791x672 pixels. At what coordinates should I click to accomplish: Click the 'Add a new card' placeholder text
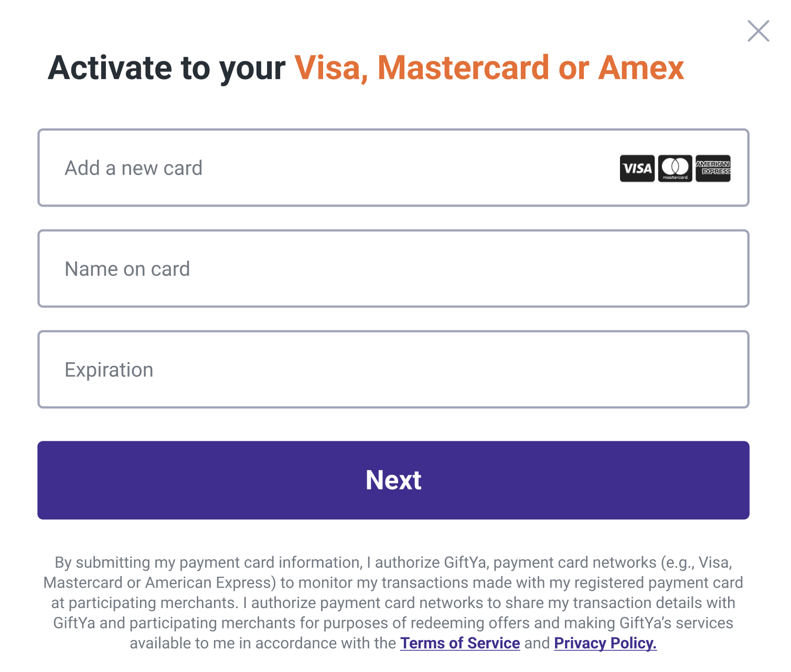133,168
